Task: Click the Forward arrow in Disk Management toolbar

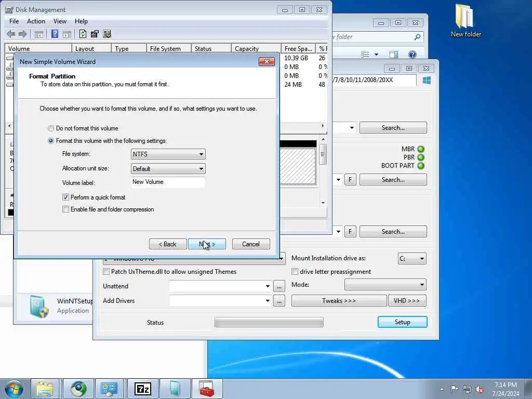Action: [23, 34]
